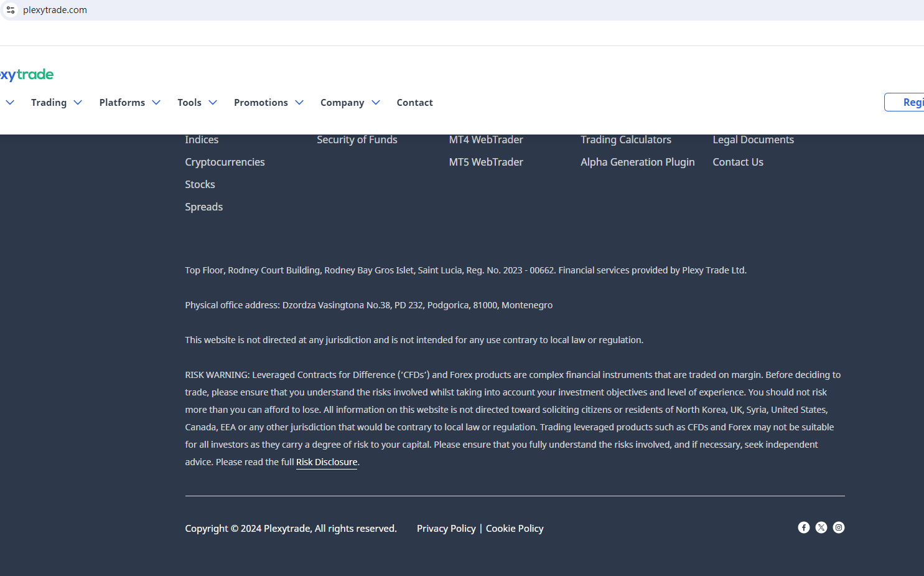Expand the Trading dropdown menu
Viewport: 924px width, 576px height.
[57, 103]
